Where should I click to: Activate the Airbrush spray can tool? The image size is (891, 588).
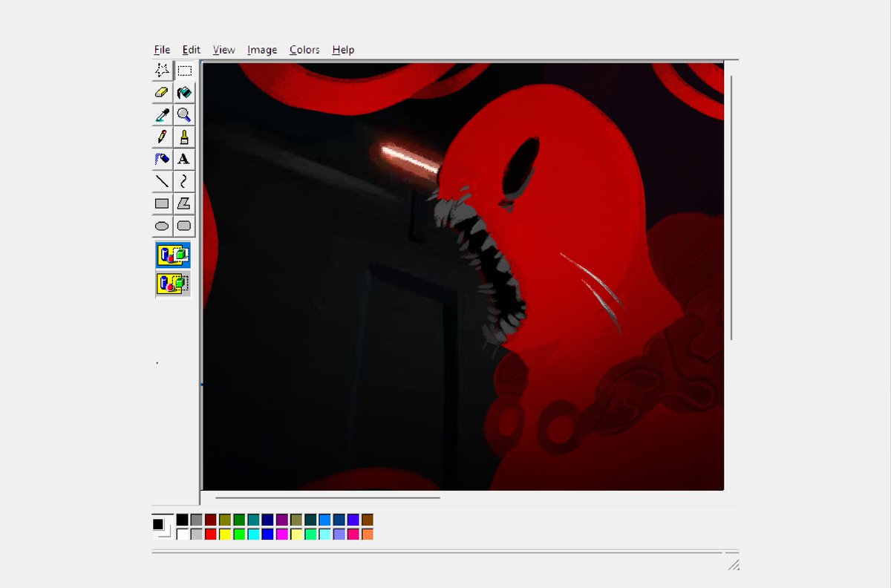(x=162, y=159)
